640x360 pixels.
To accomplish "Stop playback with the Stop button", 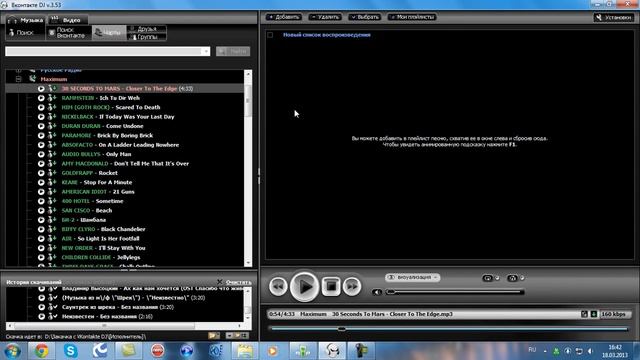I will tap(331, 286).
